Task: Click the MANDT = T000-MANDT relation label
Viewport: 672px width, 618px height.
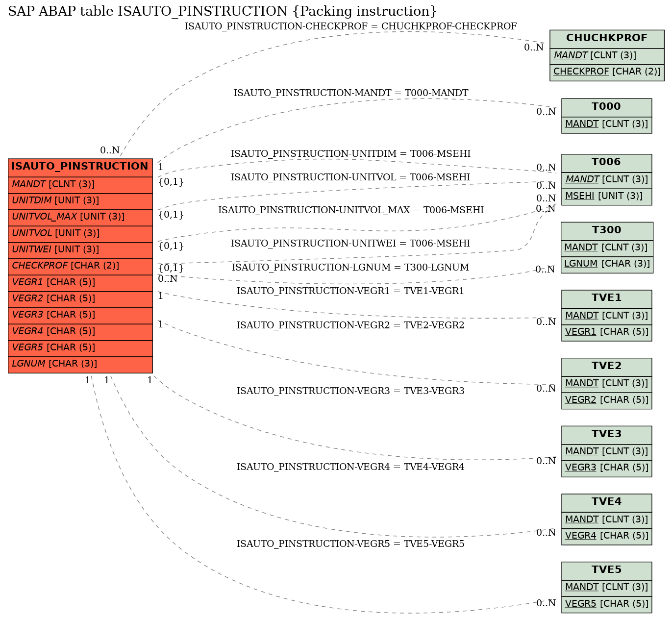Action: (x=351, y=93)
